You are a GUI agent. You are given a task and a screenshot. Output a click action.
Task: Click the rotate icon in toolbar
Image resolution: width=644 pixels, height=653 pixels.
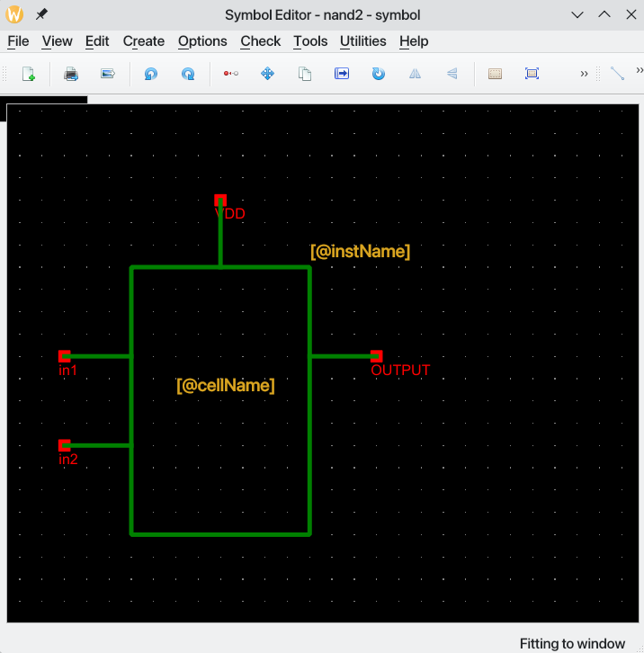tap(379, 74)
